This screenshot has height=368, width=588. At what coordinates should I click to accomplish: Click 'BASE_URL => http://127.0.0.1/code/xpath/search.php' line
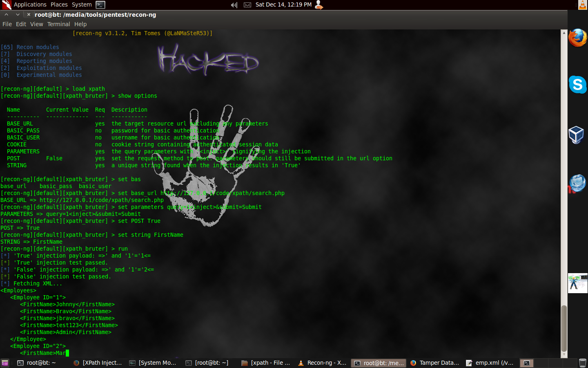tap(82, 200)
